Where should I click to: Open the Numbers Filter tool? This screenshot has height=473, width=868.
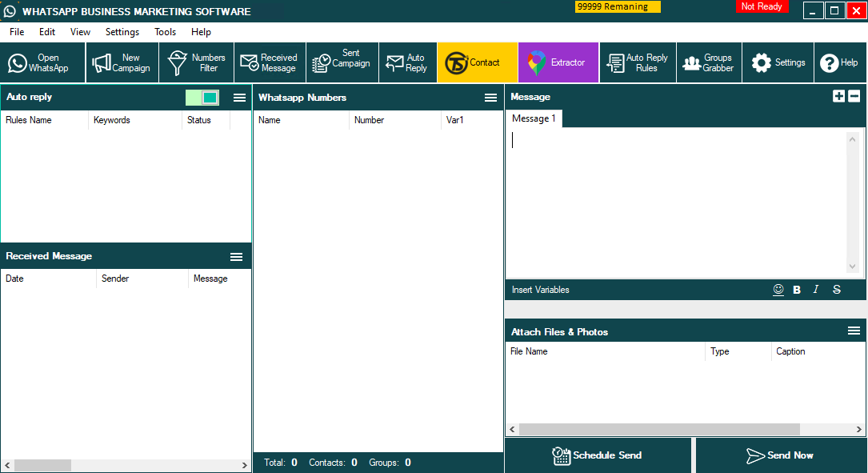point(197,62)
